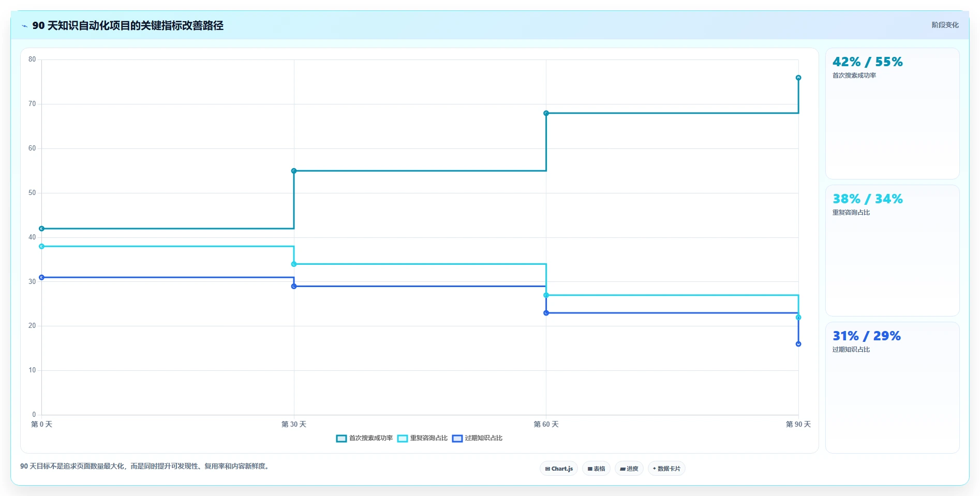
Task: Click the Chart.js tag pill
Action: pyautogui.click(x=559, y=469)
